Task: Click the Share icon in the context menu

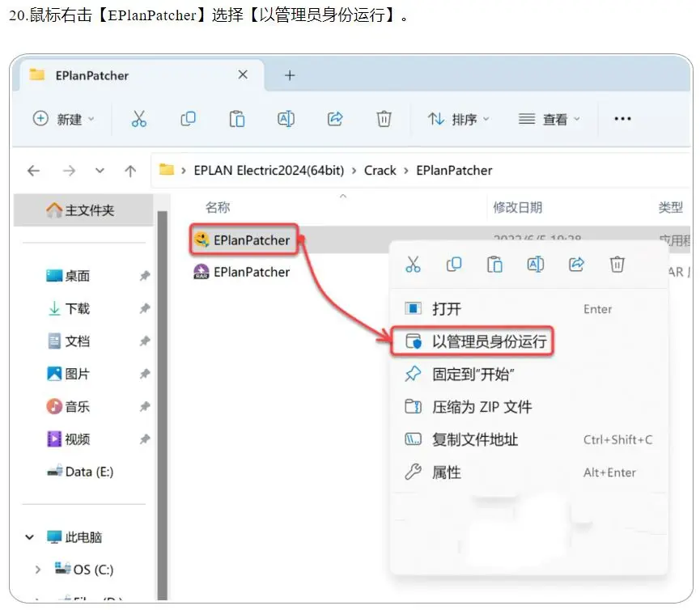Action: click(x=576, y=265)
